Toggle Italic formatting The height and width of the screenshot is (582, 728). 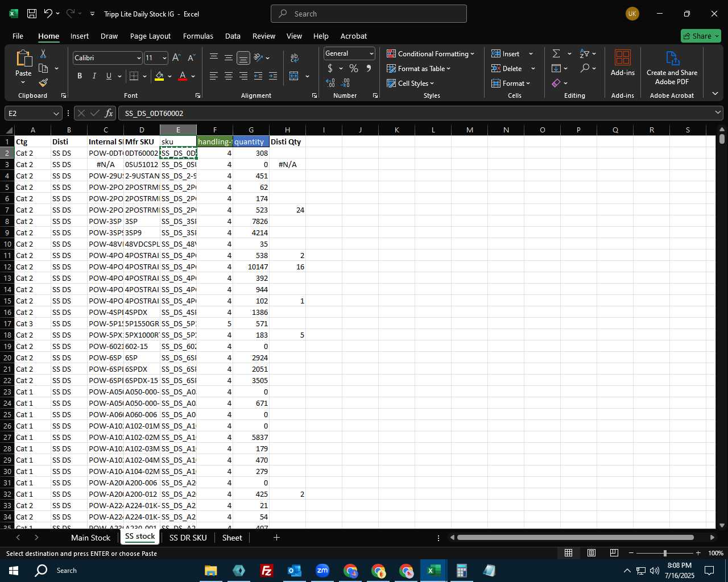pyautogui.click(x=94, y=76)
